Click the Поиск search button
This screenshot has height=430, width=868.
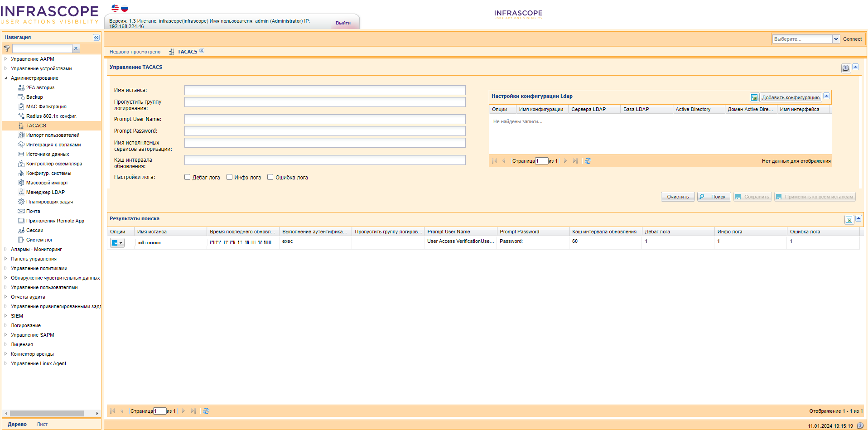click(714, 197)
